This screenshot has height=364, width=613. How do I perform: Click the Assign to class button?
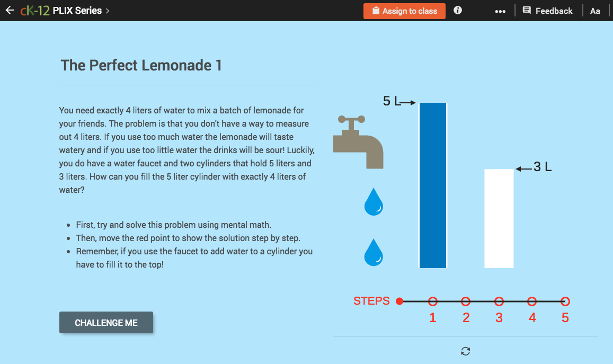tap(404, 11)
